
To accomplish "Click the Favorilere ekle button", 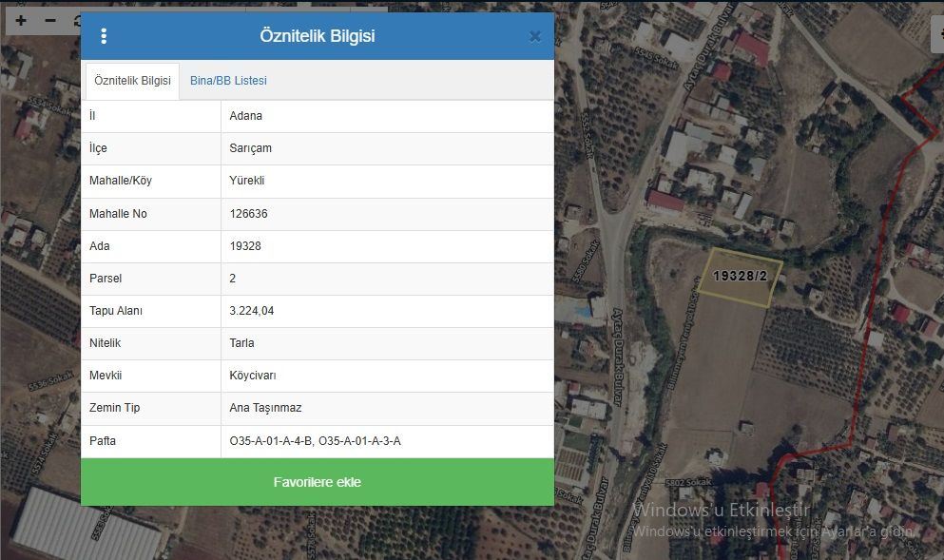I will (x=318, y=482).
